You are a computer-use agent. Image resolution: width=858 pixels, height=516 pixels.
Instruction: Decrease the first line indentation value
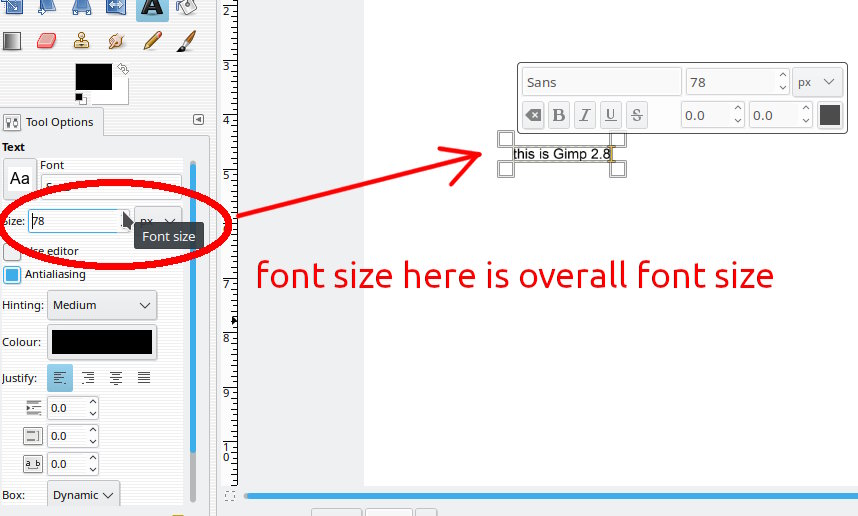tap(93, 414)
